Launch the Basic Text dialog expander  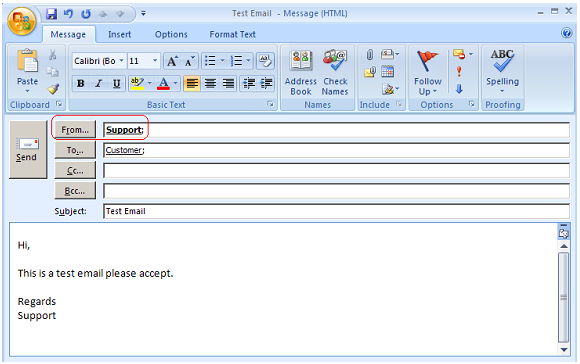(x=271, y=105)
